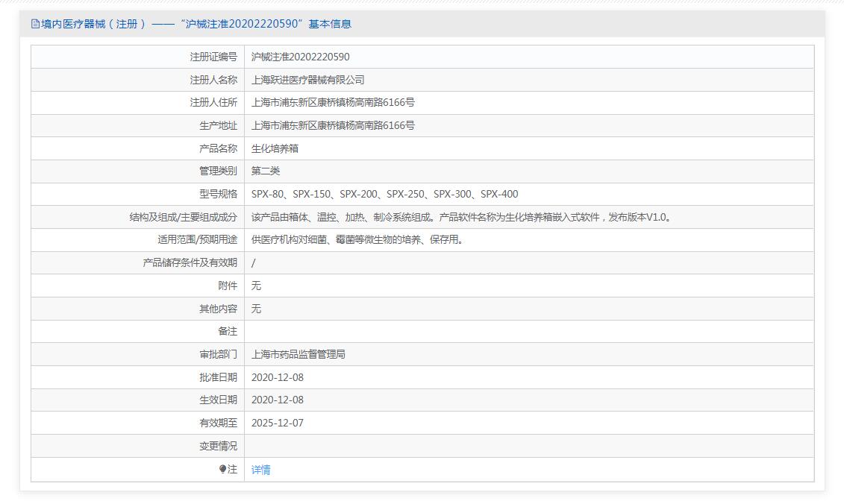Click the 审批部门 field label
Viewport: 844px width, 504px height.
click(x=218, y=354)
